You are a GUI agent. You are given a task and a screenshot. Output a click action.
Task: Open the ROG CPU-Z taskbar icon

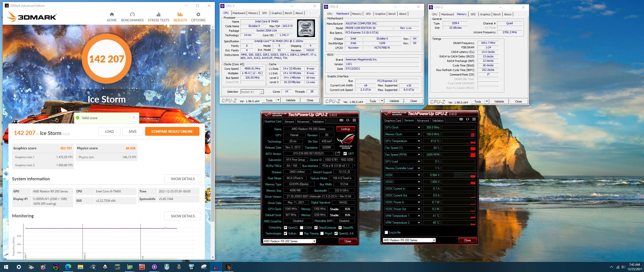coord(142,267)
